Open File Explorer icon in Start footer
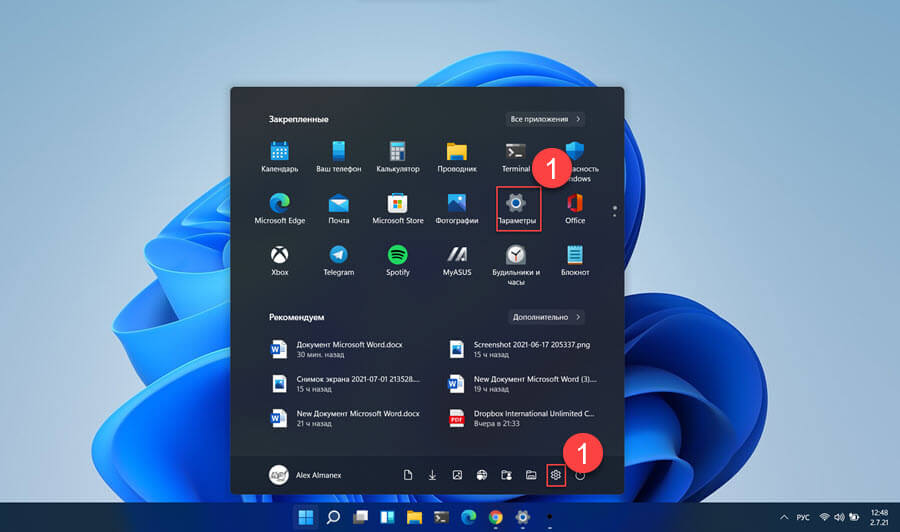Image resolution: width=900 pixels, height=532 pixels. tap(531, 475)
